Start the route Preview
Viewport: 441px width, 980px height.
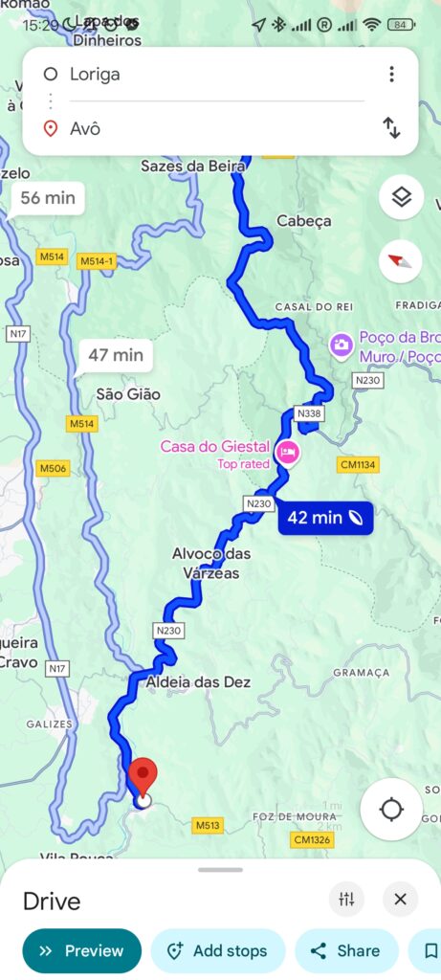(82, 950)
